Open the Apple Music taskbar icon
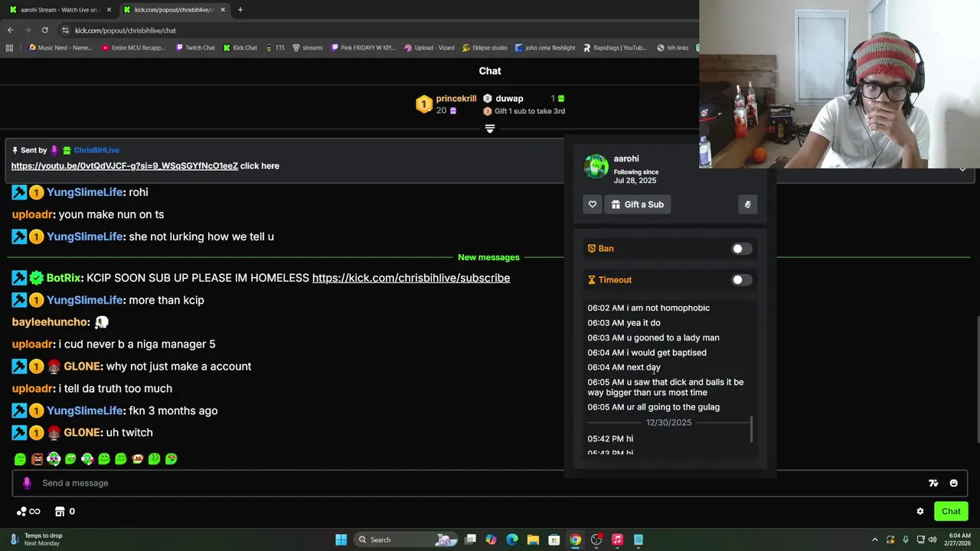 click(x=617, y=540)
